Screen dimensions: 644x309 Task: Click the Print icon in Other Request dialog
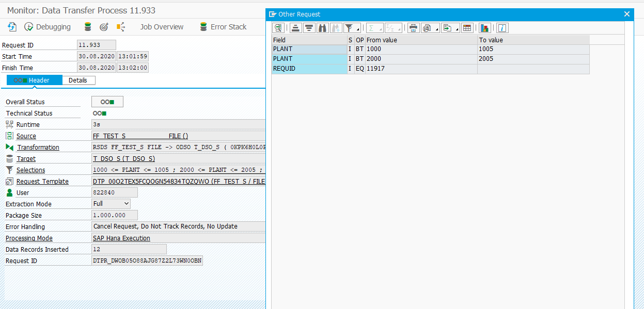pyautogui.click(x=413, y=28)
